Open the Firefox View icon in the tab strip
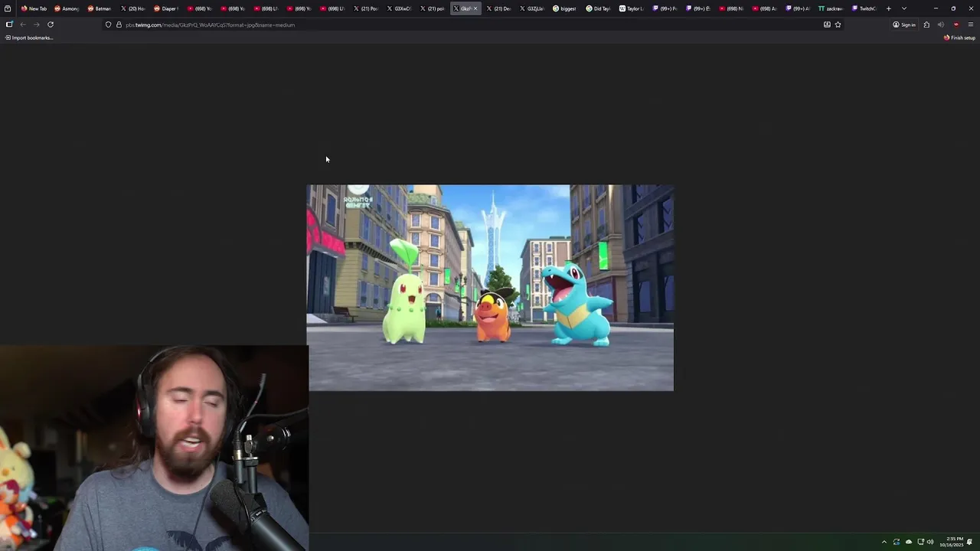Viewport: 980px width, 551px height. tap(8, 8)
